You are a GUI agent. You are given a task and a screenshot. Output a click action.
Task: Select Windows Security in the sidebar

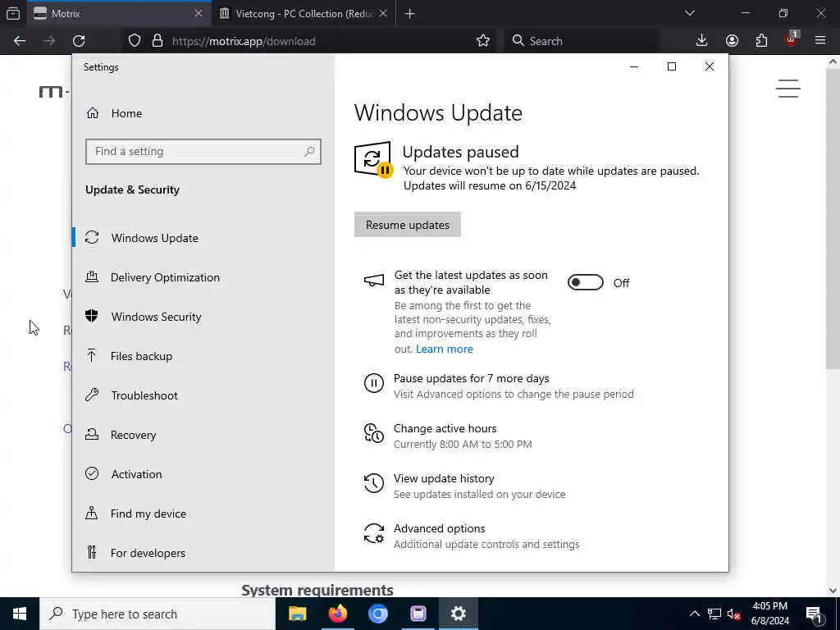point(203,316)
